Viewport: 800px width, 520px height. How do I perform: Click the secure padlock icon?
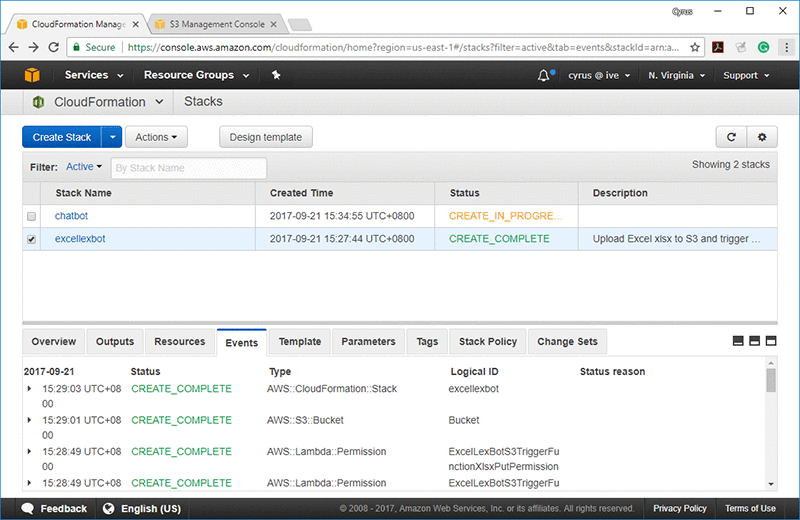coord(77,47)
